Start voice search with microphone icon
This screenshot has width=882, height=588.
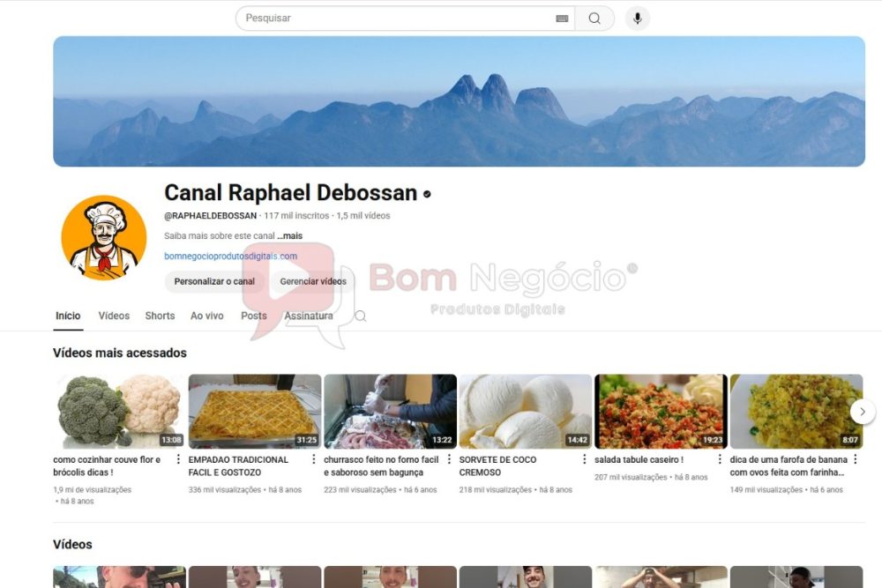tap(638, 18)
